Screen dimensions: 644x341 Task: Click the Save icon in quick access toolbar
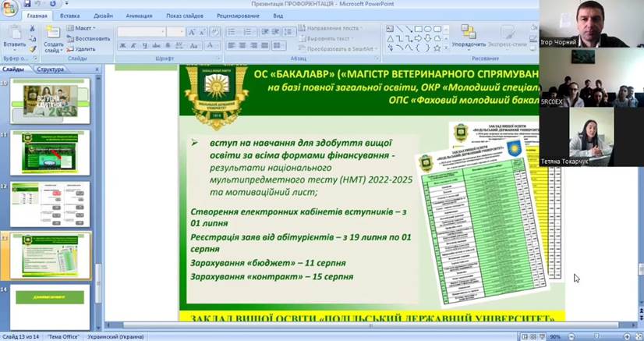click(27, 4)
